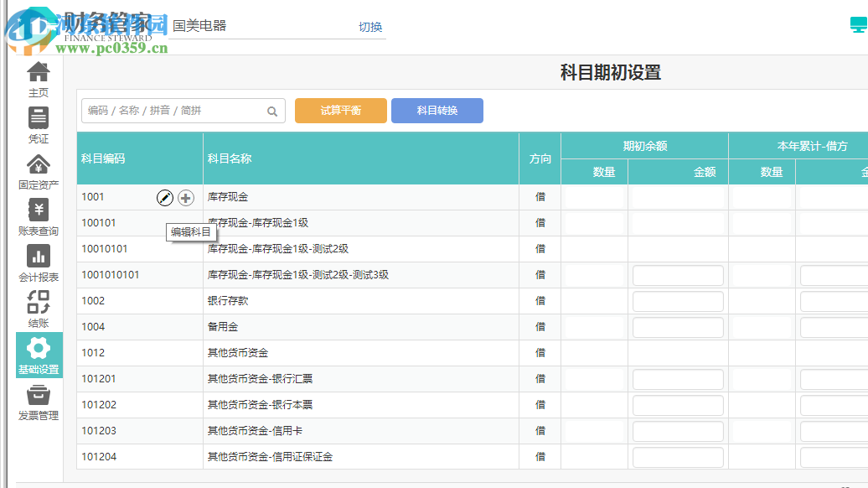Click the 编码/名称/拼音/简拼 search box

168,110
